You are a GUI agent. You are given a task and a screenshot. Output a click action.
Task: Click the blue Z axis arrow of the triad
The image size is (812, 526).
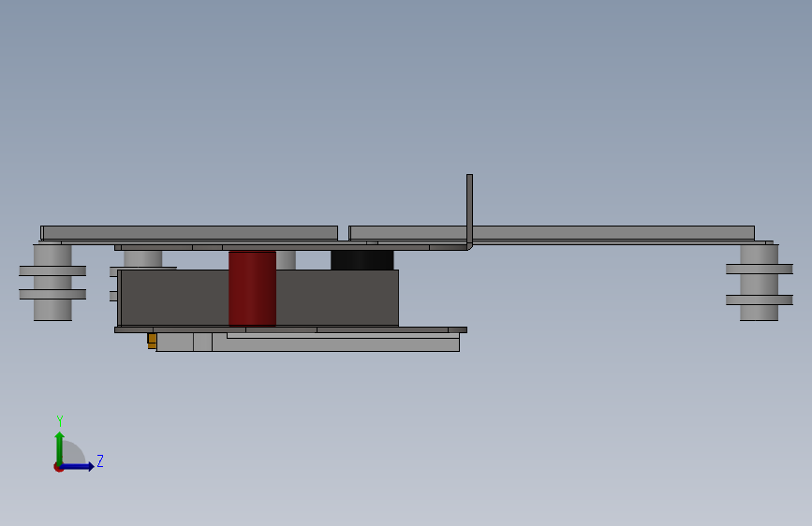[x=78, y=466]
